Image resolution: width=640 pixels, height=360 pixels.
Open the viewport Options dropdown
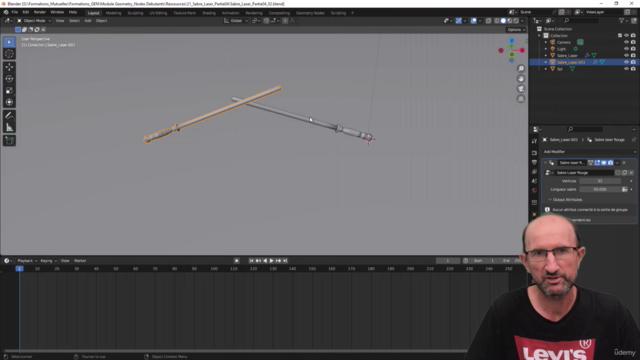516,29
